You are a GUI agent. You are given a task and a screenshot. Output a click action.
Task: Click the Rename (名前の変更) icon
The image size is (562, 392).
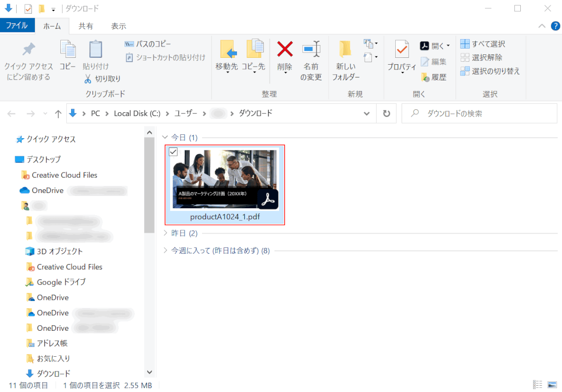tap(311, 49)
